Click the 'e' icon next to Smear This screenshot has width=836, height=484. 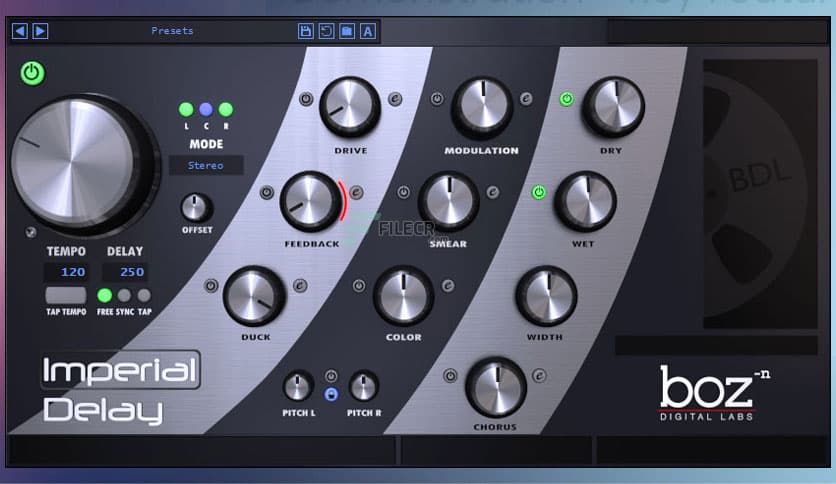(x=493, y=192)
